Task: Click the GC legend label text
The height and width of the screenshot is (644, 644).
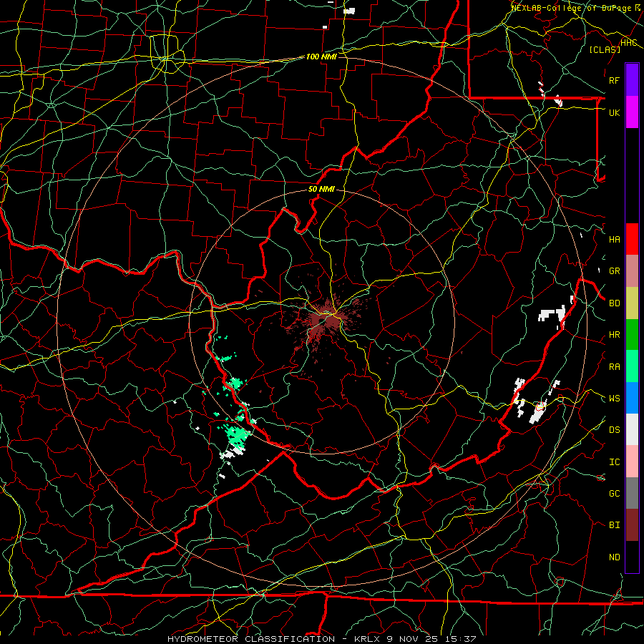Action: (615, 493)
